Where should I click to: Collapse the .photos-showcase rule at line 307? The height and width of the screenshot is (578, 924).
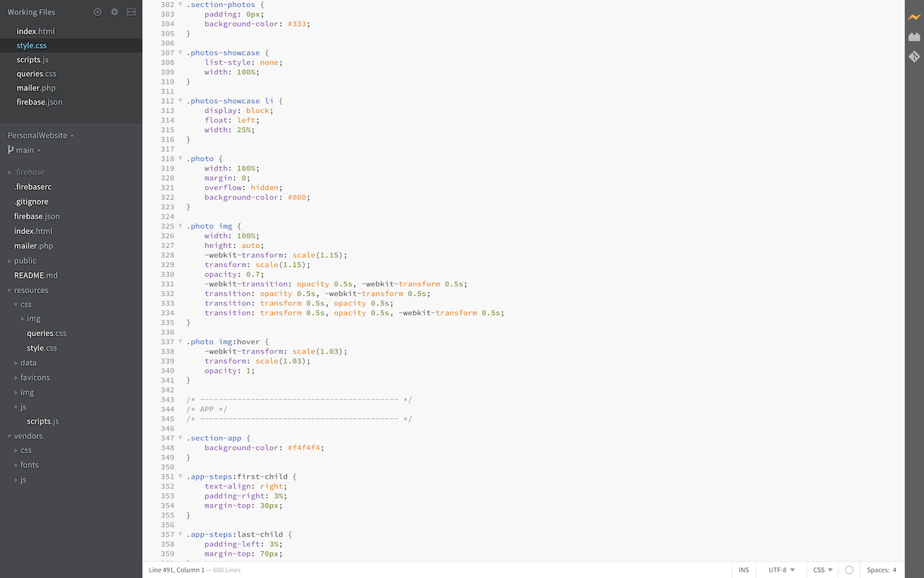(x=180, y=53)
